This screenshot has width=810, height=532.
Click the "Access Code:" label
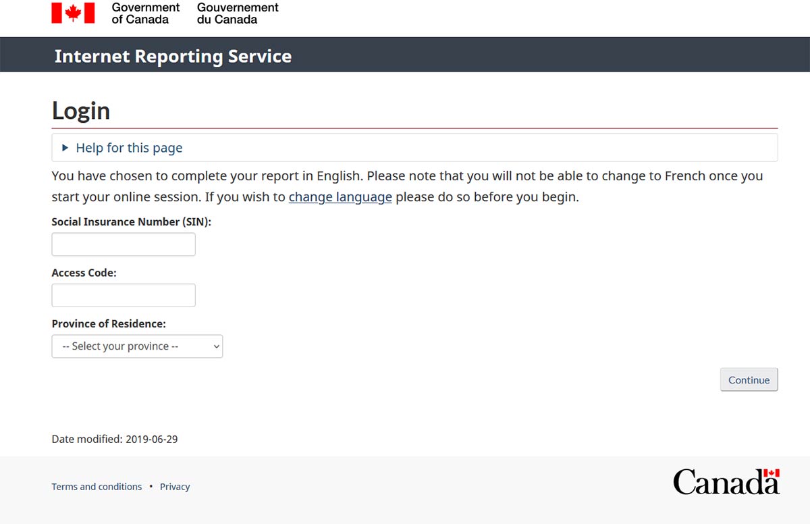(x=82, y=272)
